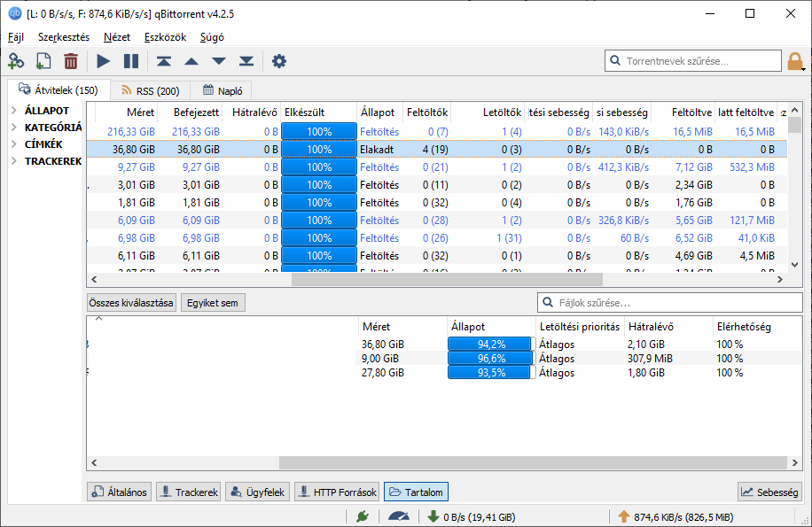The image size is (812, 527).
Task: Sort torrents by Hátralévő column header
Action: tap(251, 112)
